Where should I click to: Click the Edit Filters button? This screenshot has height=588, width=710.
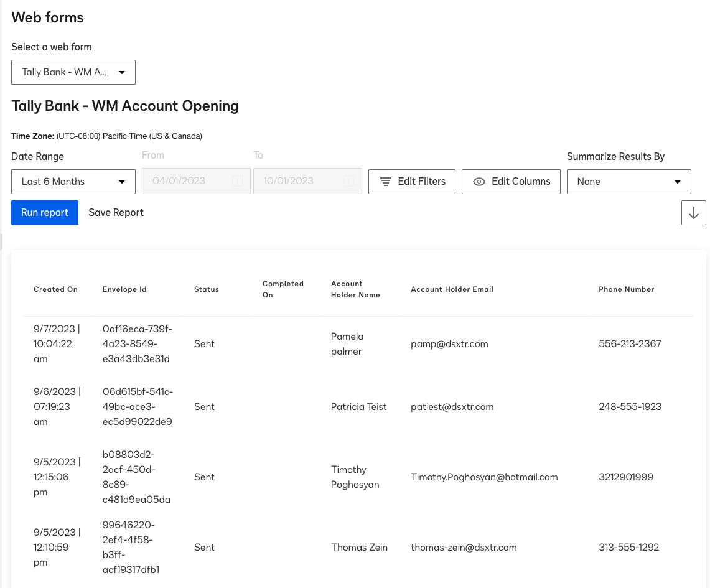click(411, 182)
